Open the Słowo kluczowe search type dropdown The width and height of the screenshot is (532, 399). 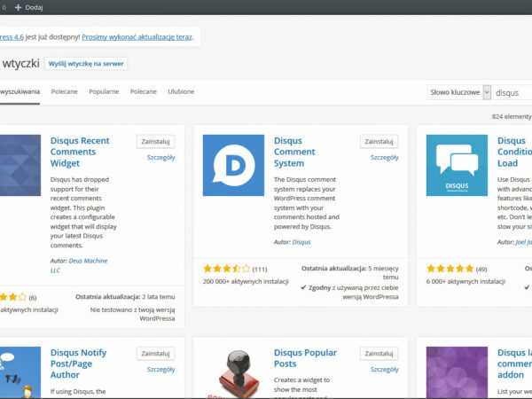pos(455,92)
